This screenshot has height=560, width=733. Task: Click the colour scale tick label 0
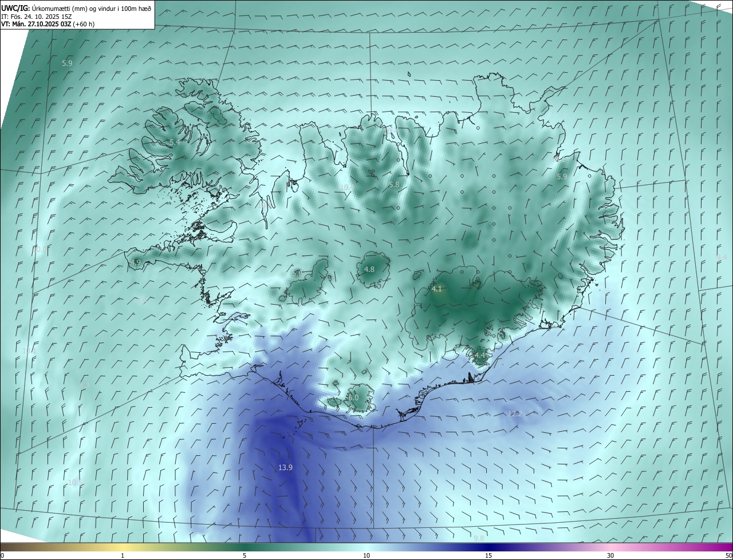coord(2,555)
